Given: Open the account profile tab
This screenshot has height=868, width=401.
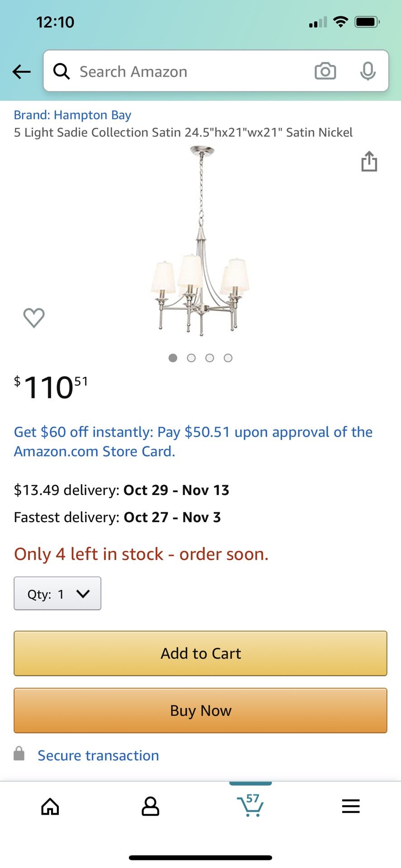Looking at the screenshot, I should pyautogui.click(x=150, y=806).
